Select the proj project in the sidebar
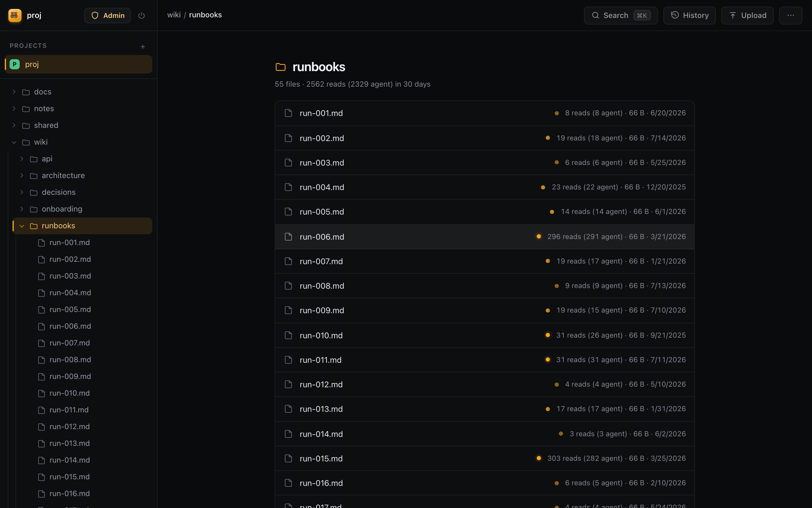Viewport: 812px width, 508px height. click(x=79, y=64)
